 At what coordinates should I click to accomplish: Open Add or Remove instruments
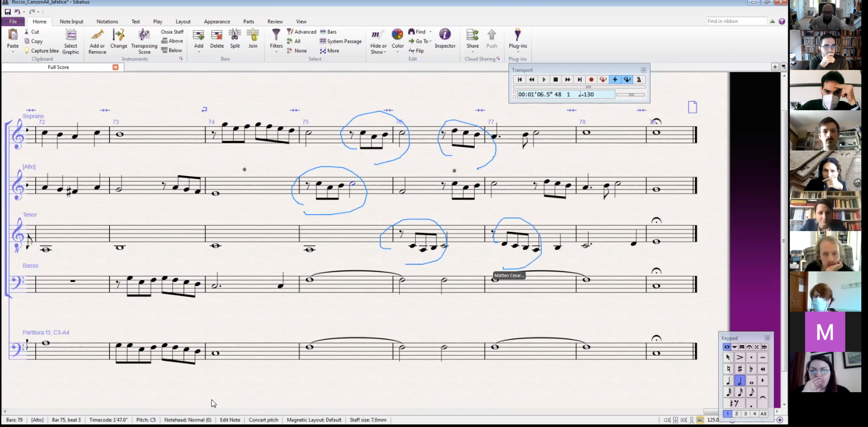97,41
